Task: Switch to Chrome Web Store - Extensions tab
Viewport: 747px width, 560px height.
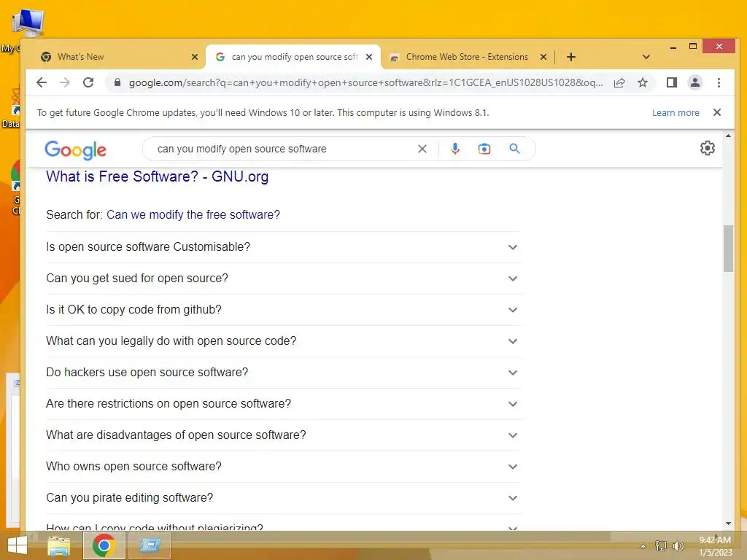Action: click(467, 57)
